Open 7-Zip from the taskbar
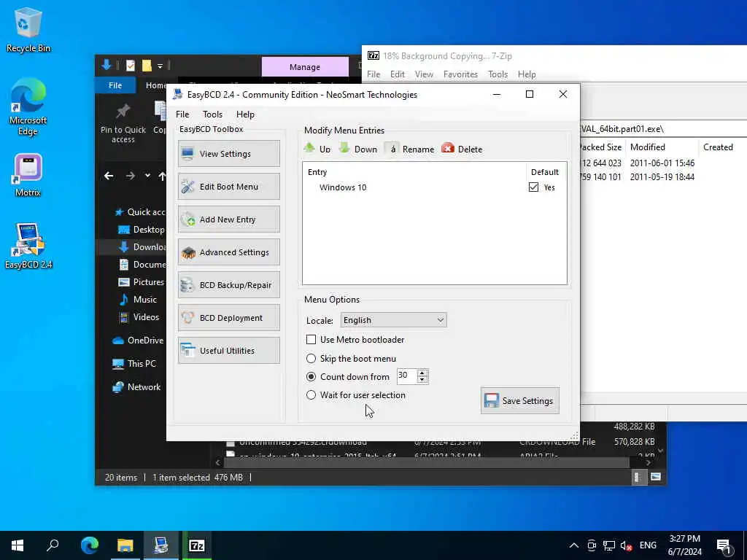 tap(197, 545)
